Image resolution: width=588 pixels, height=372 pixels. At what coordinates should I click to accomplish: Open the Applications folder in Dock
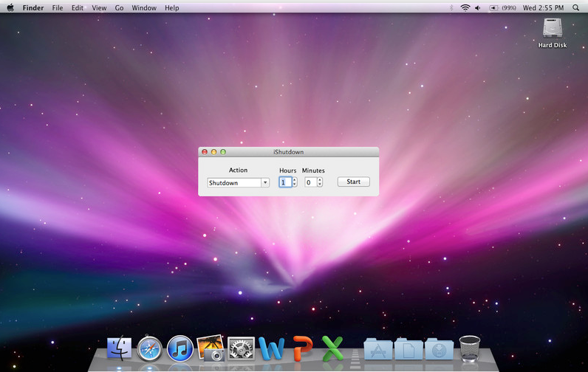click(378, 349)
